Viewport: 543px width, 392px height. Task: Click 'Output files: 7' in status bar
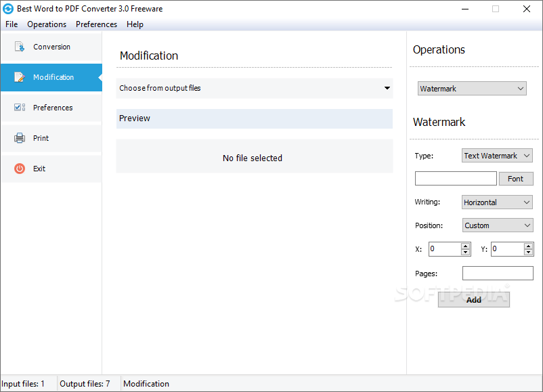coord(85,384)
